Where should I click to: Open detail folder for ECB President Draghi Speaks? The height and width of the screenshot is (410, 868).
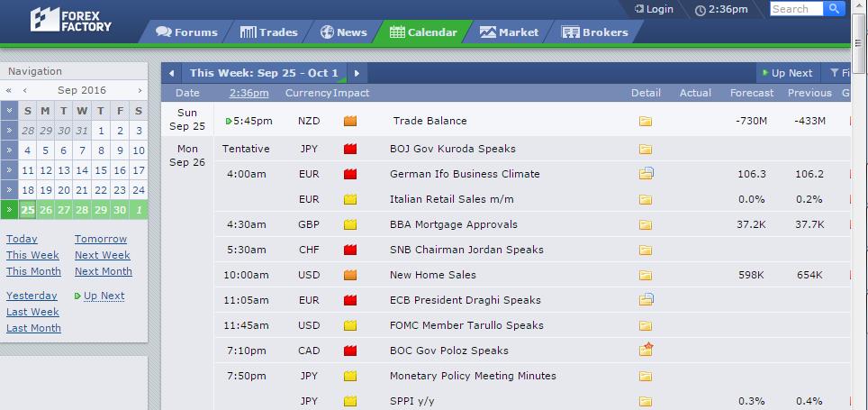pos(646,300)
